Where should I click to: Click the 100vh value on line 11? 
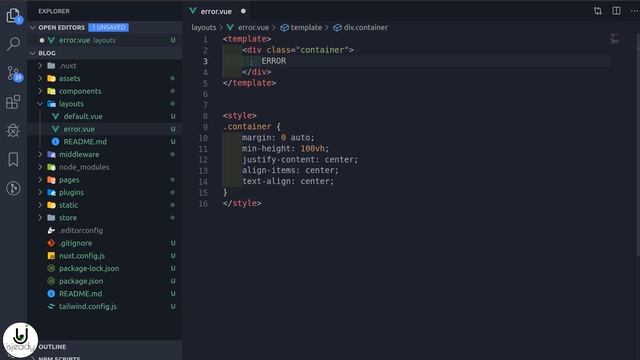tap(312, 149)
